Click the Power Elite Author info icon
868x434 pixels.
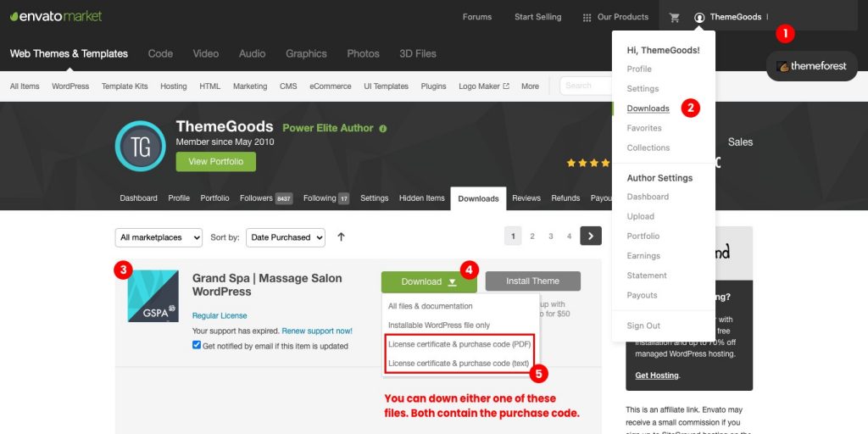[383, 129]
